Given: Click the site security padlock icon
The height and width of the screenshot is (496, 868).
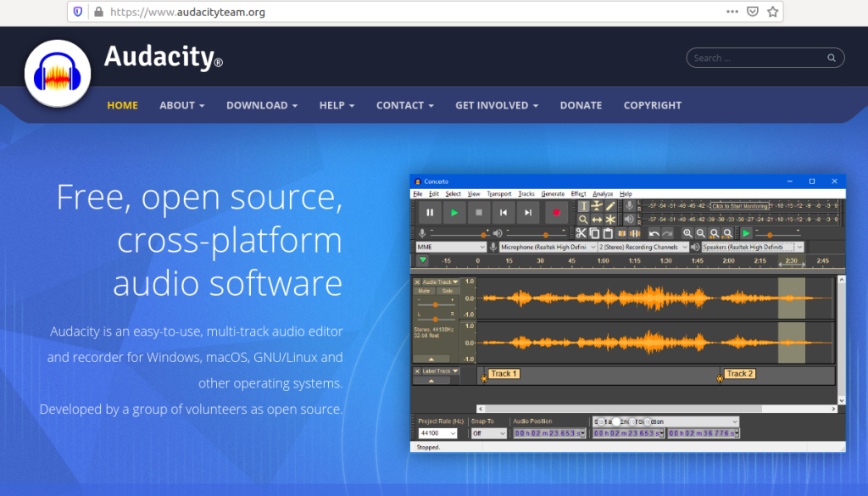Looking at the screenshot, I should click(x=98, y=12).
